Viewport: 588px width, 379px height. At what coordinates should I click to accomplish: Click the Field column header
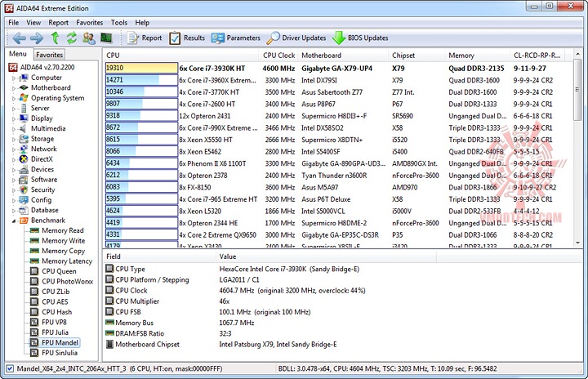pyautogui.click(x=159, y=256)
